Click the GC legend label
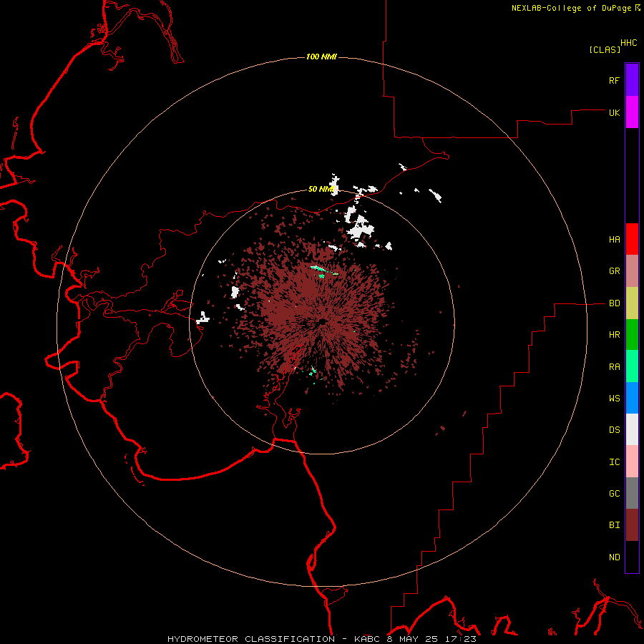The image size is (644, 644). [x=614, y=494]
